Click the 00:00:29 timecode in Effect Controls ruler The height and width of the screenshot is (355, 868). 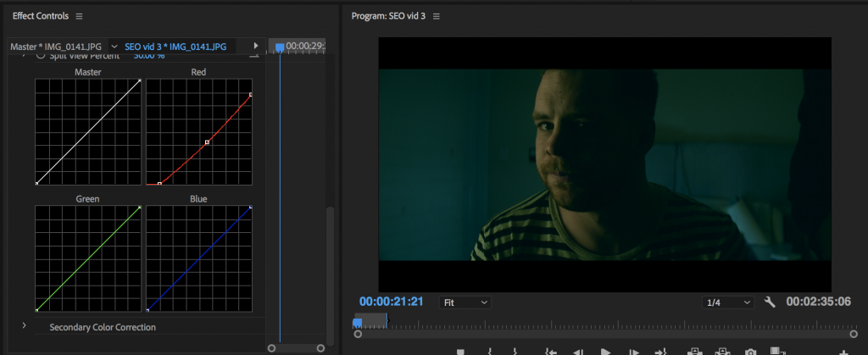[x=305, y=46]
